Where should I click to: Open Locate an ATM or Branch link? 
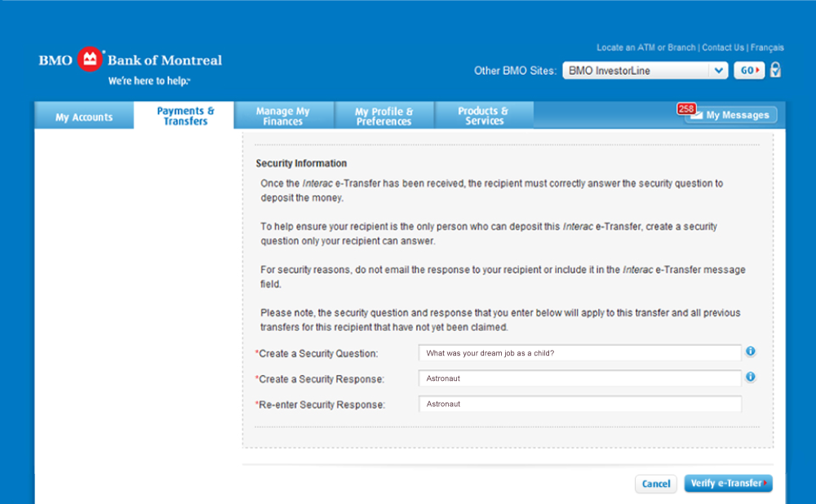coord(645,47)
